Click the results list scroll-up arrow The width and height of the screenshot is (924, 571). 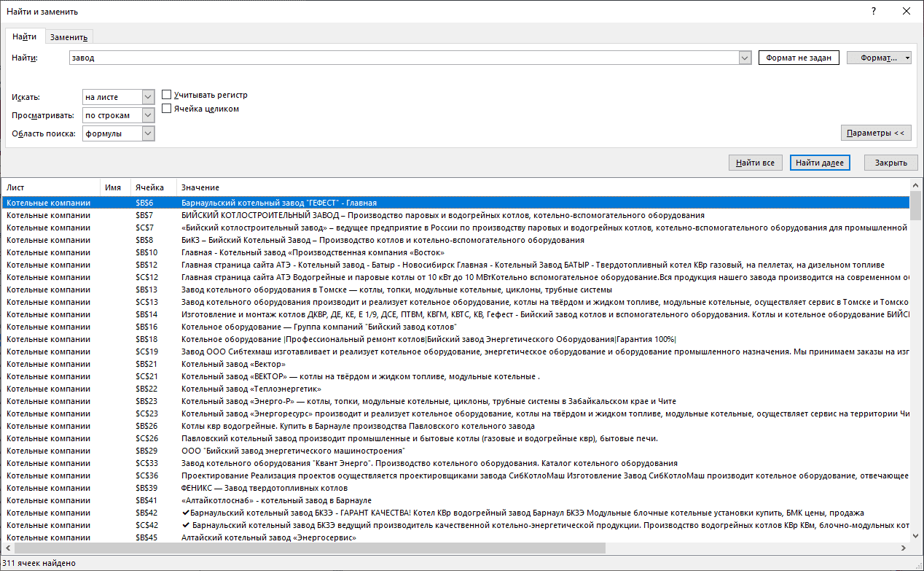pos(916,186)
